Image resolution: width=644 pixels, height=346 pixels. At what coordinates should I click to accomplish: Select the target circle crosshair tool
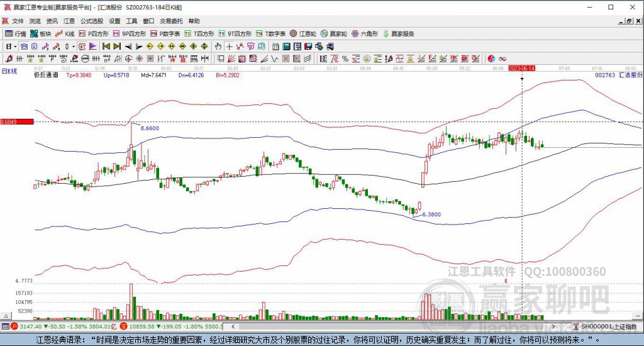(128, 59)
